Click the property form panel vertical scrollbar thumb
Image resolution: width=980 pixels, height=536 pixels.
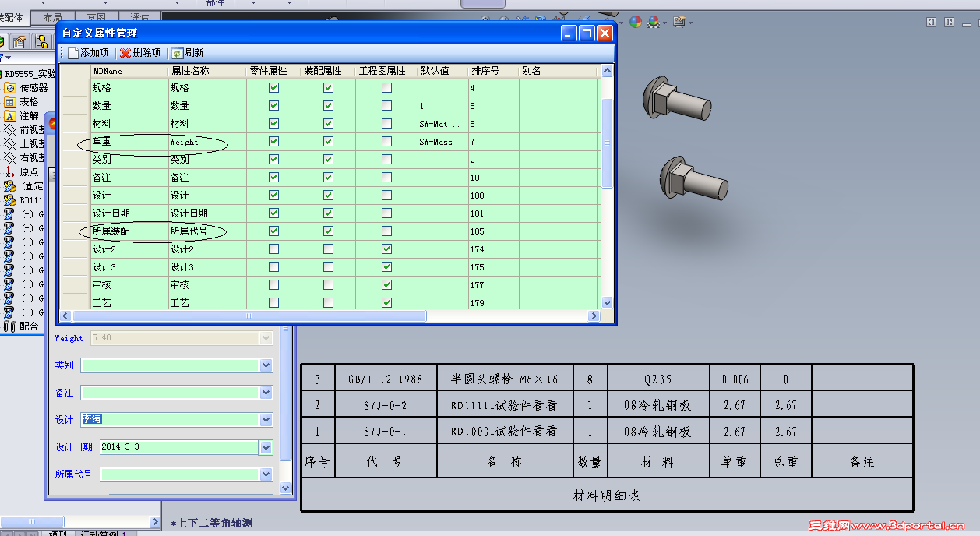(x=285, y=393)
